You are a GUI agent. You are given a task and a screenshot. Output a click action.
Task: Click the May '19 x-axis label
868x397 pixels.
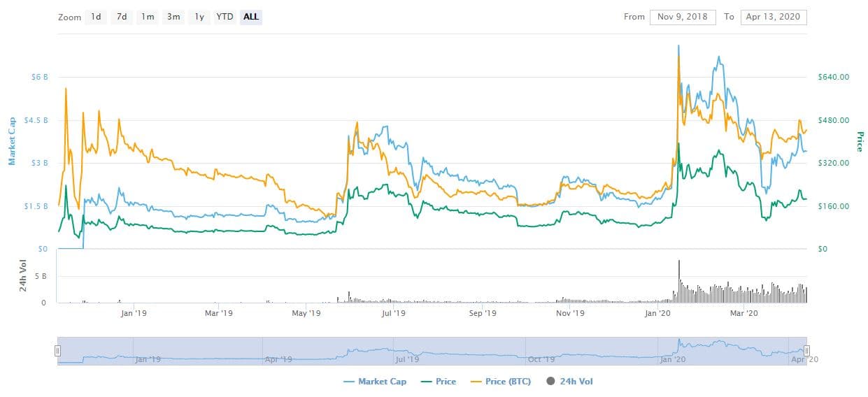tap(306, 313)
